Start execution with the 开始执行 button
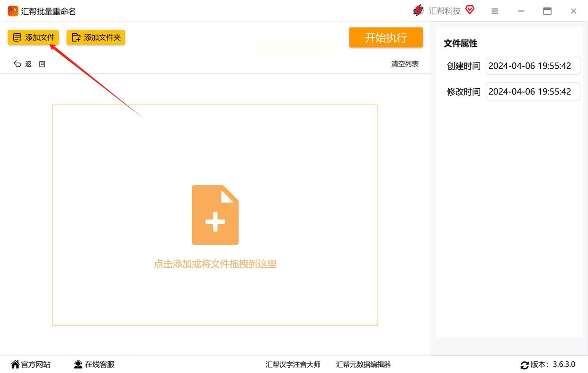 pyautogui.click(x=386, y=37)
